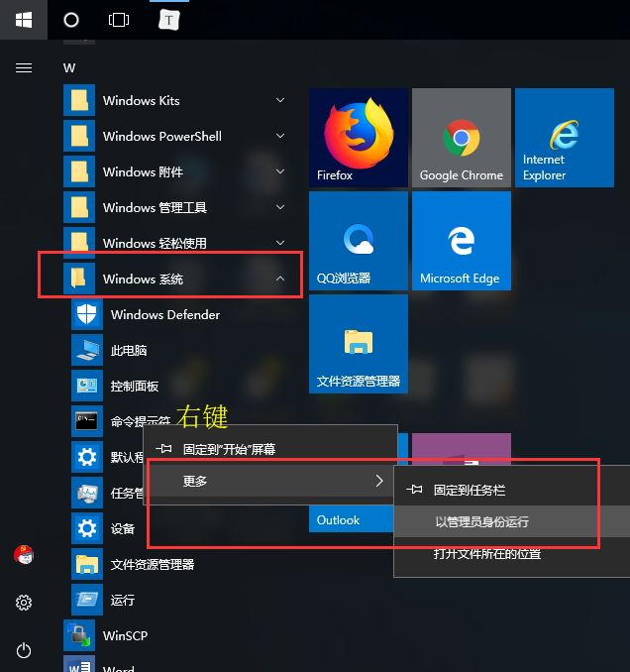Select 固定到"开始"屏幕 in the context menu
This screenshot has width=630, height=672.
click(270, 449)
